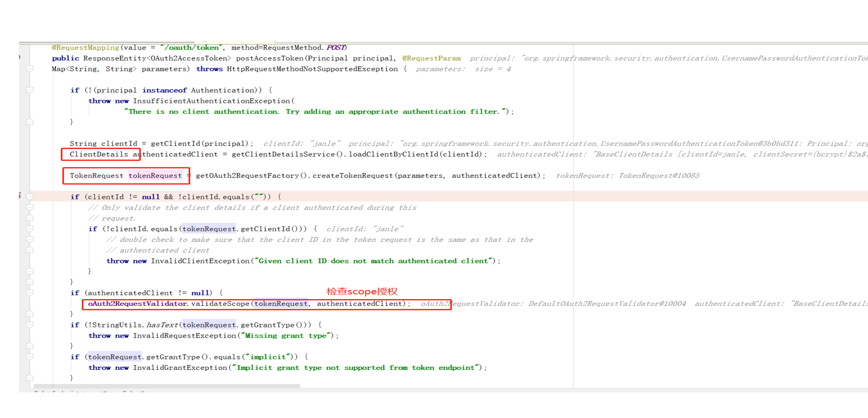Click InvalidClientException in throw statement
868x418 pixels.
(x=200, y=261)
